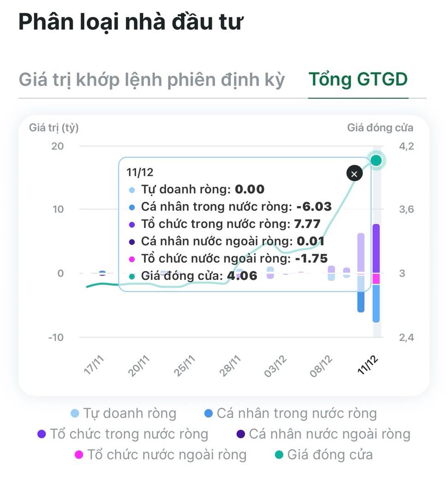Click the 28/11 date axis label

[x=230, y=366]
